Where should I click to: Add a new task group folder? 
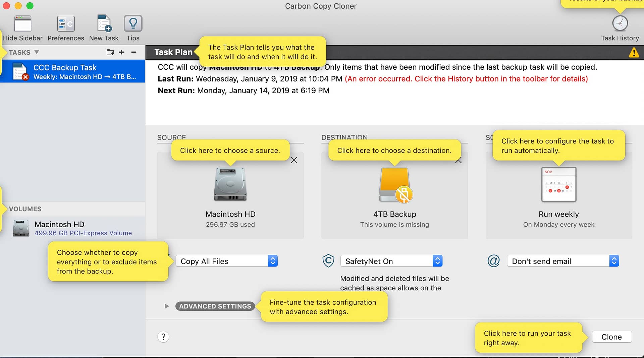pyautogui.click(x=110, y=52)
